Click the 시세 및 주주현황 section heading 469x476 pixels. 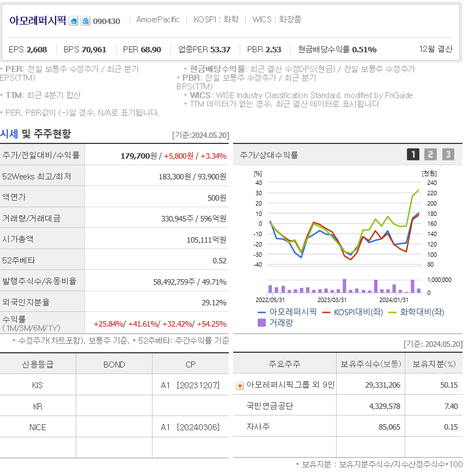coord(35,134)
